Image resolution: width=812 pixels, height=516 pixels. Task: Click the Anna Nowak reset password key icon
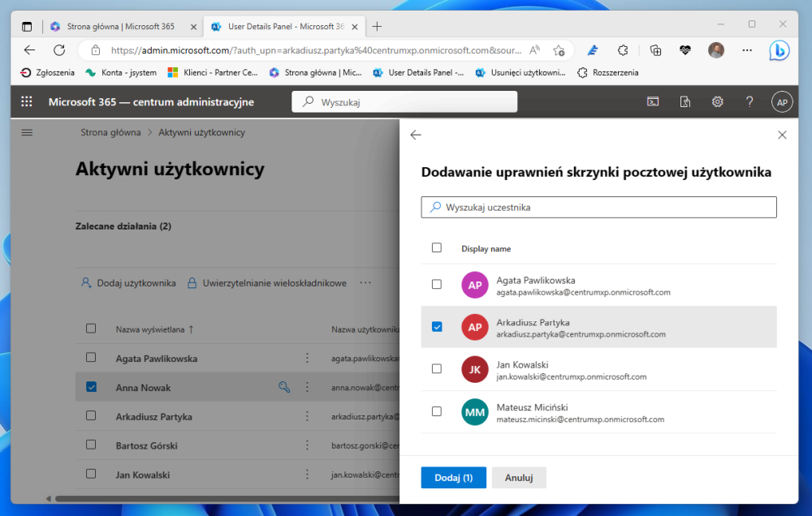point(284,387)
